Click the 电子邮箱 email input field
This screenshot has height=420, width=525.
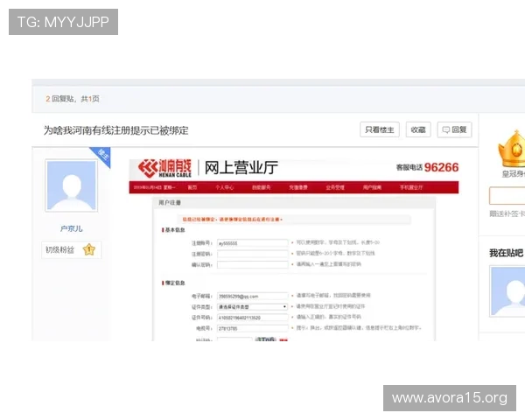(x=253, y=296)
